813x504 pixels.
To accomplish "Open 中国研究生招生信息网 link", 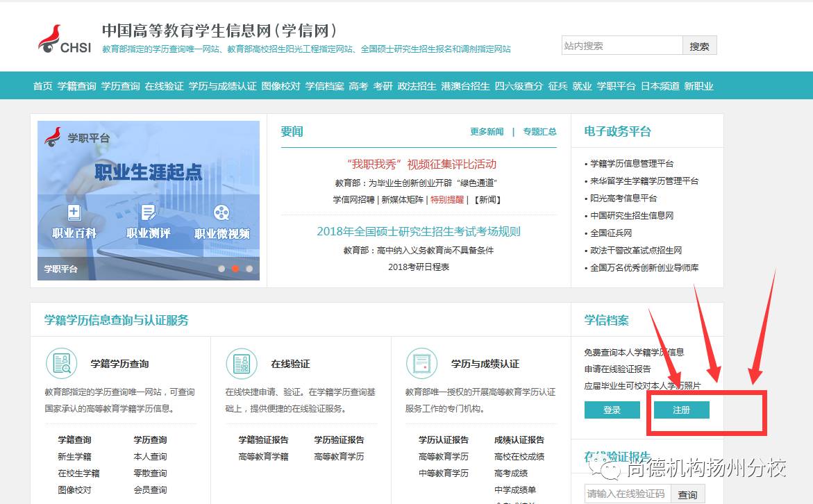I will click(x=632, y=216).
